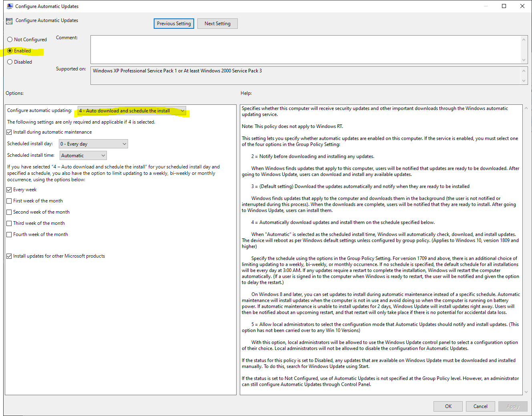Click the Supported on scroll-down arrow
Image resolution: width=532 pixels, height=416 pixels.
(x=524, y=81)
